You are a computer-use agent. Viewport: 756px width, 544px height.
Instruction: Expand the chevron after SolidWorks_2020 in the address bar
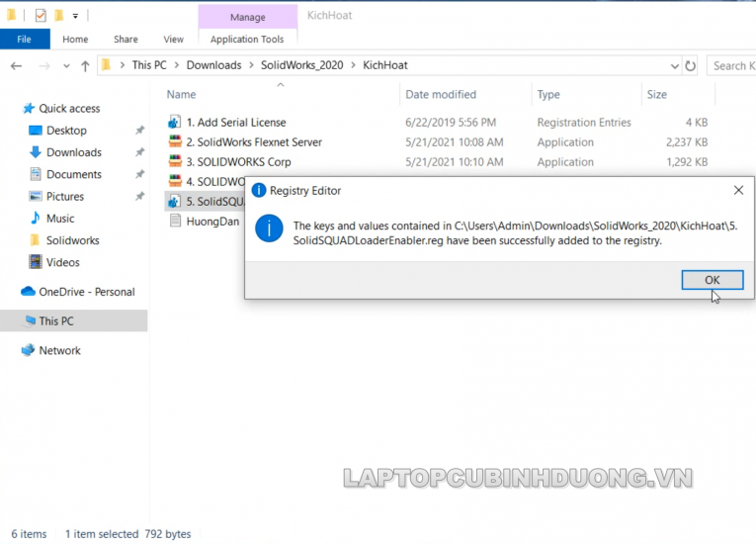coord(354,65)
